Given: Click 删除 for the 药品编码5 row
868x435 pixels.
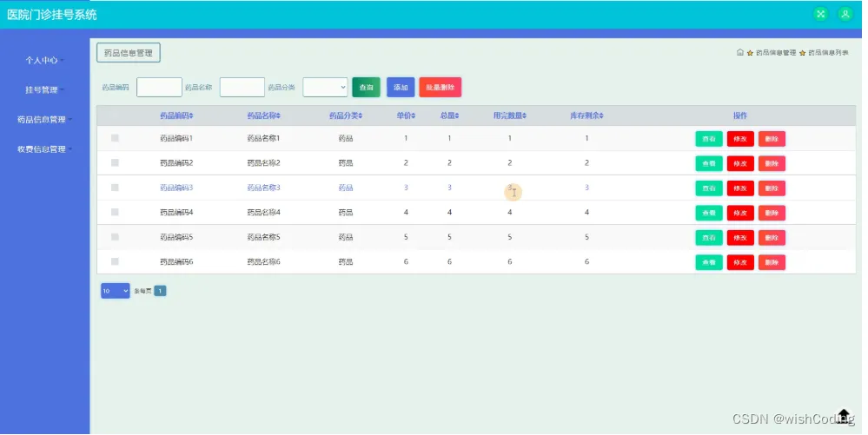Looking at the screenshot, I should 772,237.
